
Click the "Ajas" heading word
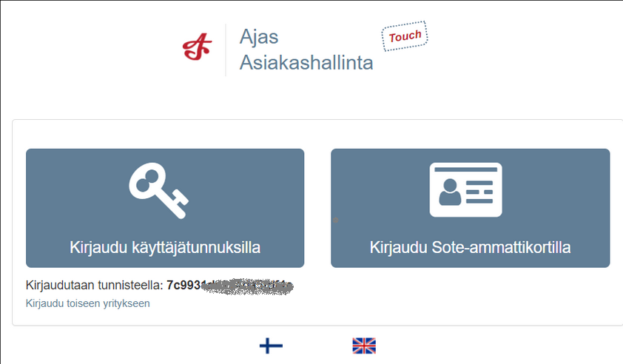pos(259,37)
